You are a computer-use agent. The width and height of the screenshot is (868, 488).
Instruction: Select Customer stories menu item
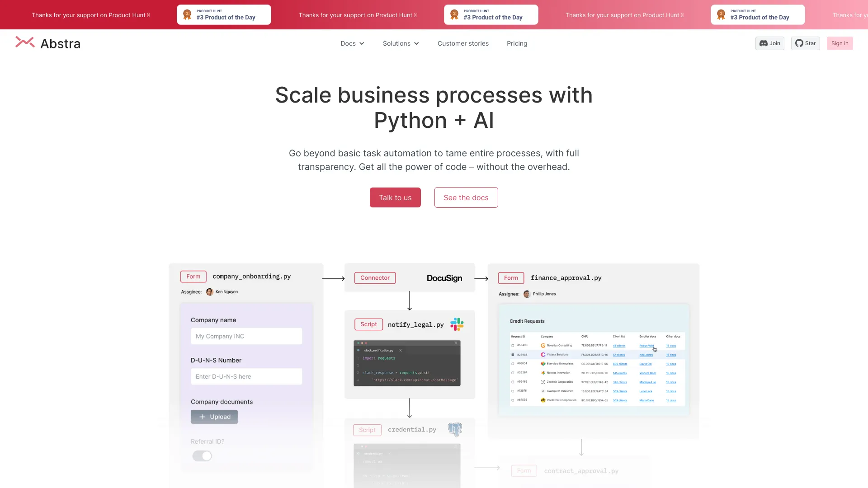[462, 43]
